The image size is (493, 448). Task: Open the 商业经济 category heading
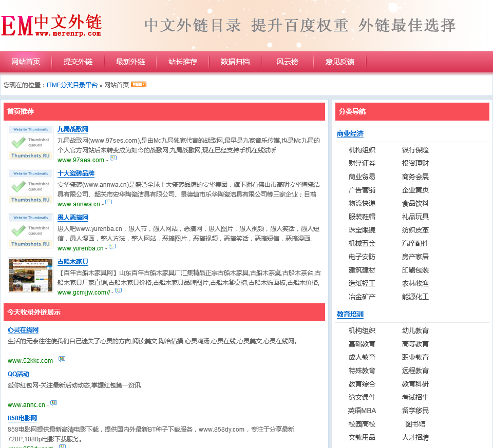point(350,134)
